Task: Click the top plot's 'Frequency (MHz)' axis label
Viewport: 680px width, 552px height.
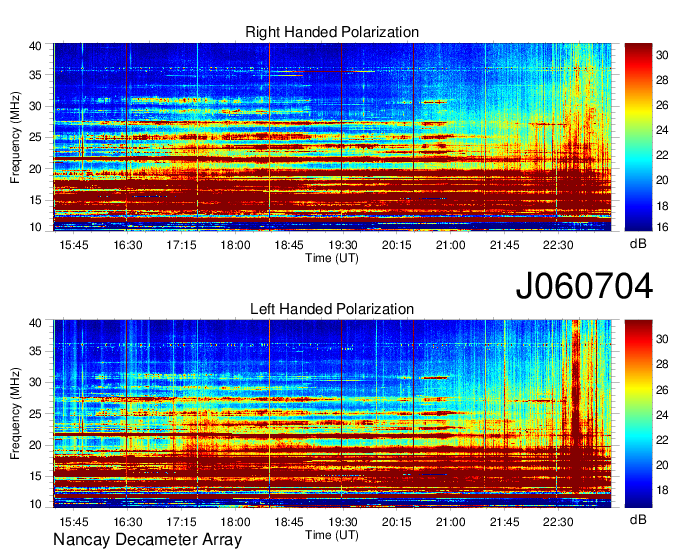Action: 15,137
